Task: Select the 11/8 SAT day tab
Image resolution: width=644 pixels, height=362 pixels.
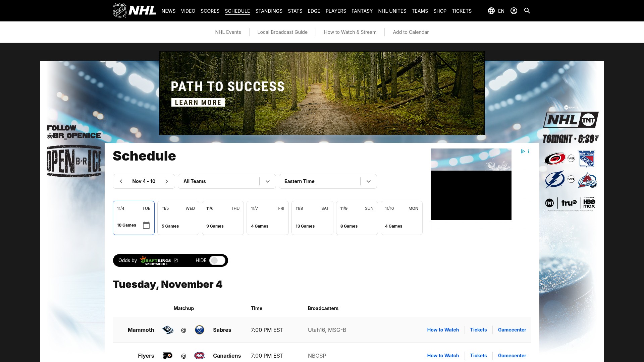Action: pos(312,218)
